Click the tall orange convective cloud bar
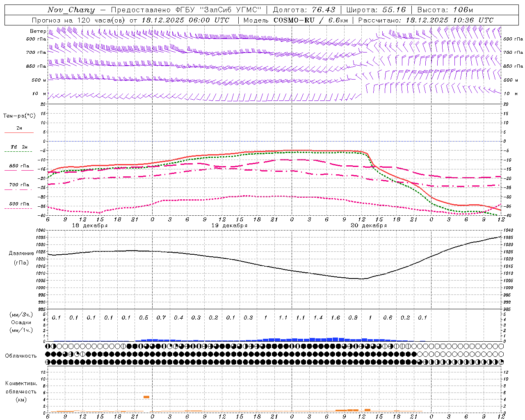The width and height of the screenshot is (525, 420). (x=146, y=397)
